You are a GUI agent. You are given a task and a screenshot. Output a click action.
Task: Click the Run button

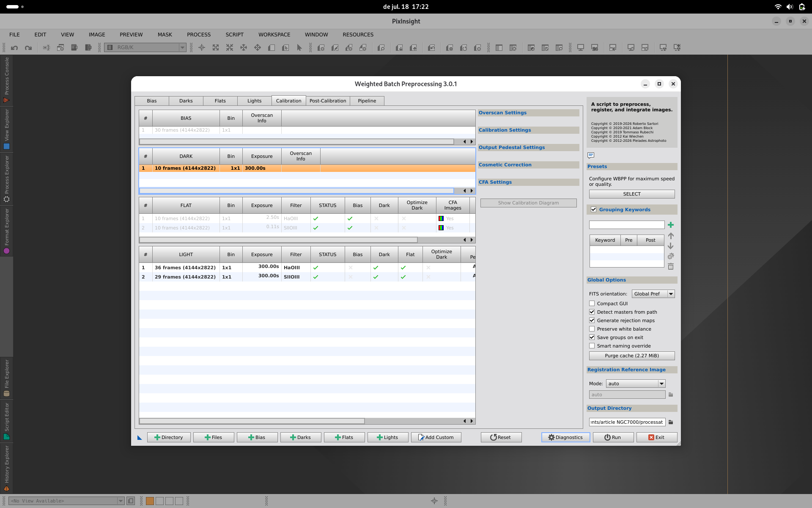613,437
